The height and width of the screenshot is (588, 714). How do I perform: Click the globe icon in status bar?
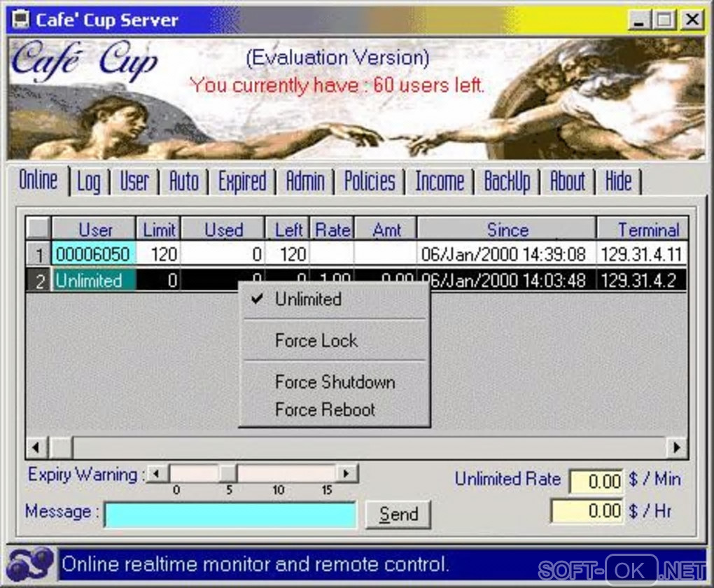tap(30, 564)
